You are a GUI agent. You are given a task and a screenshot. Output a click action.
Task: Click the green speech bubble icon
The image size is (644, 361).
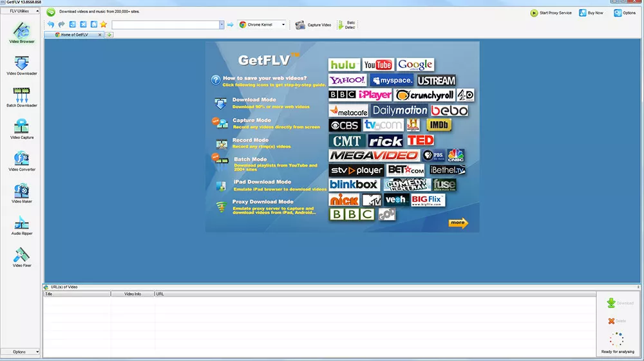pos(51,12)
